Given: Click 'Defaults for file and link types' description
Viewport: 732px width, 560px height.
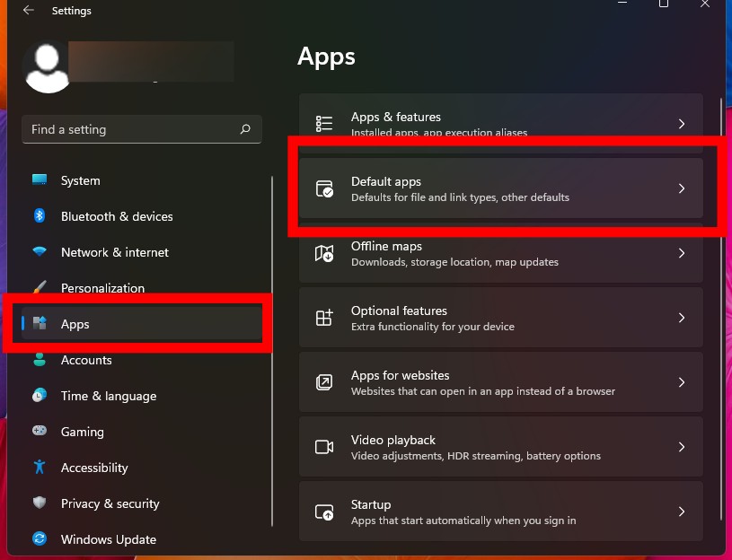Looking at the screenshot, I should coord(460,197).
